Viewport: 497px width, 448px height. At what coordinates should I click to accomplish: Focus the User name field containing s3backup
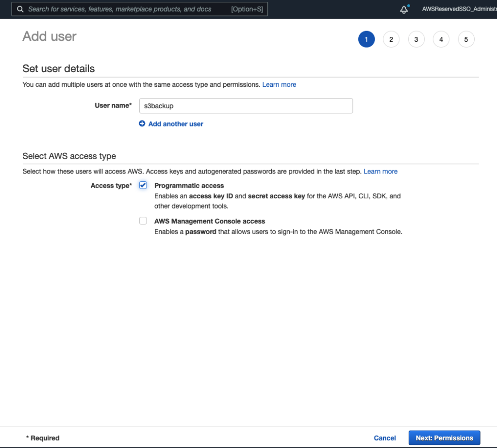pyautogui.click(x=246, y=106)
